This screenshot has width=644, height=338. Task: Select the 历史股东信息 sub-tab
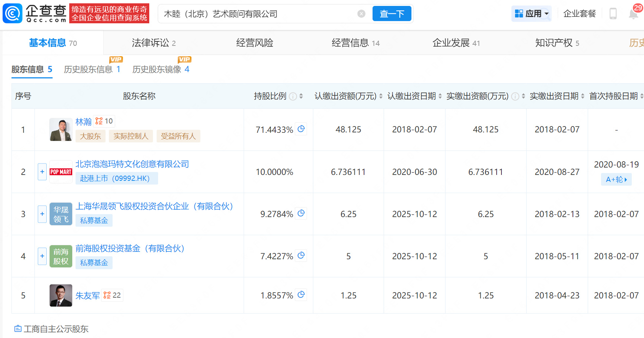[92, 70]
